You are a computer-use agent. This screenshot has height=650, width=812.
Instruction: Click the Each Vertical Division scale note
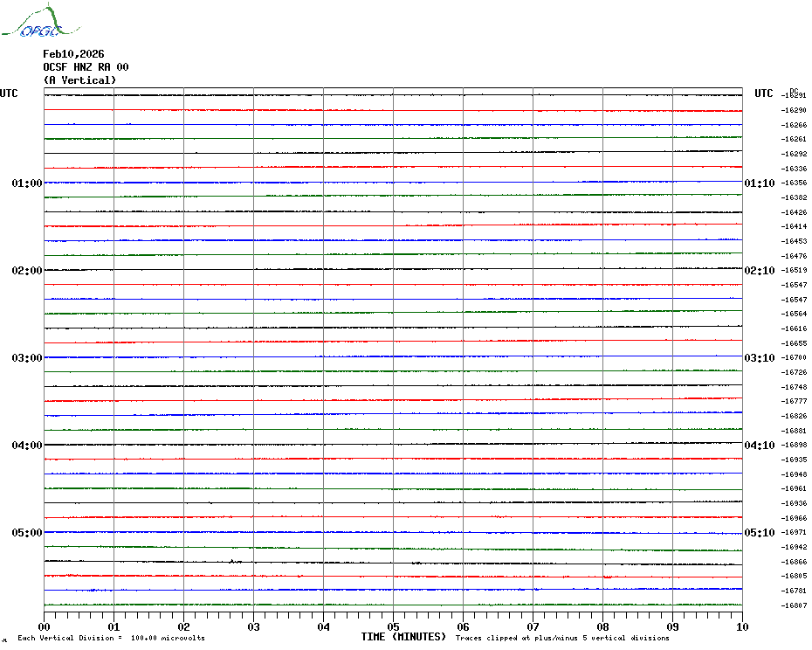[x=112, y=638]
